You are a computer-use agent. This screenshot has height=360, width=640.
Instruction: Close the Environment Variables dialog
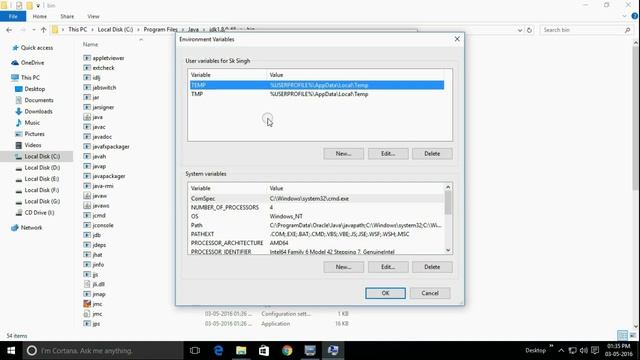[x=457, y=39]
